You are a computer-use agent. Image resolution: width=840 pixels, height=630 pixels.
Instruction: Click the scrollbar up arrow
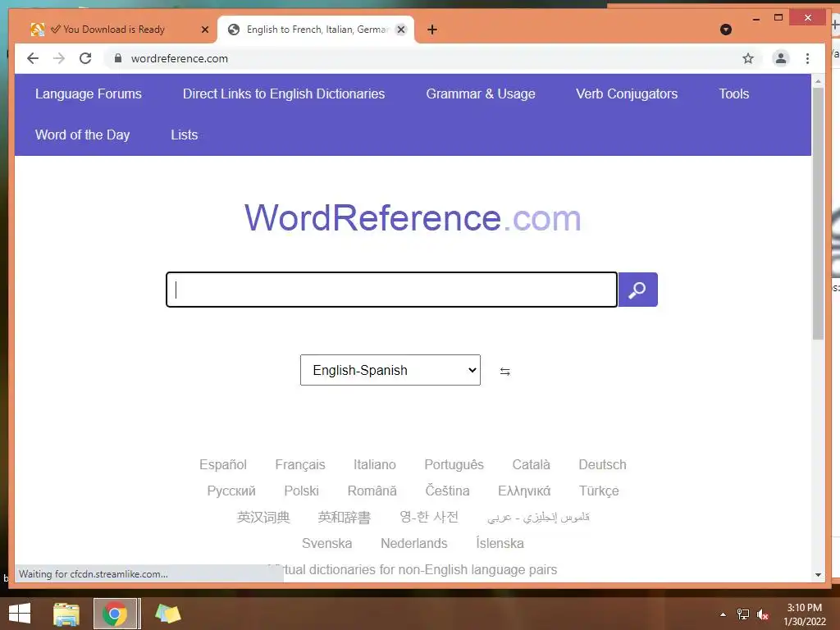pos(818,81)
